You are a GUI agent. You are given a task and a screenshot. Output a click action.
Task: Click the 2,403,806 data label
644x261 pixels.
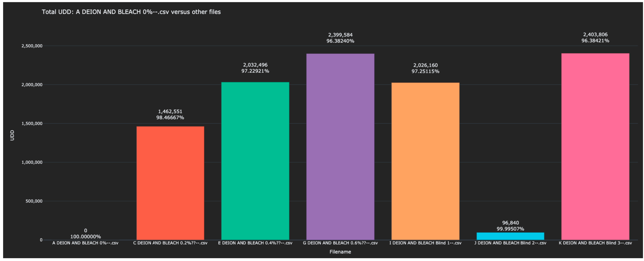pos(595,34)
